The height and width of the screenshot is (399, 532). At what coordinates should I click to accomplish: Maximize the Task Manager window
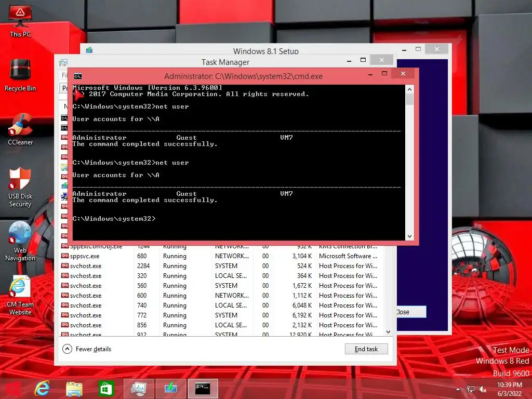click(x=363, y=60)
